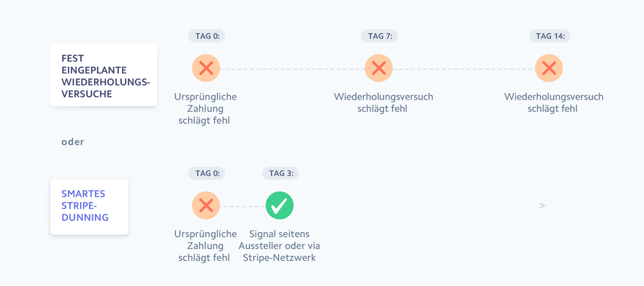Click the failed retry X icon under TAG 14
Viewport: 644px width, 286px height.
click(549, 68)
